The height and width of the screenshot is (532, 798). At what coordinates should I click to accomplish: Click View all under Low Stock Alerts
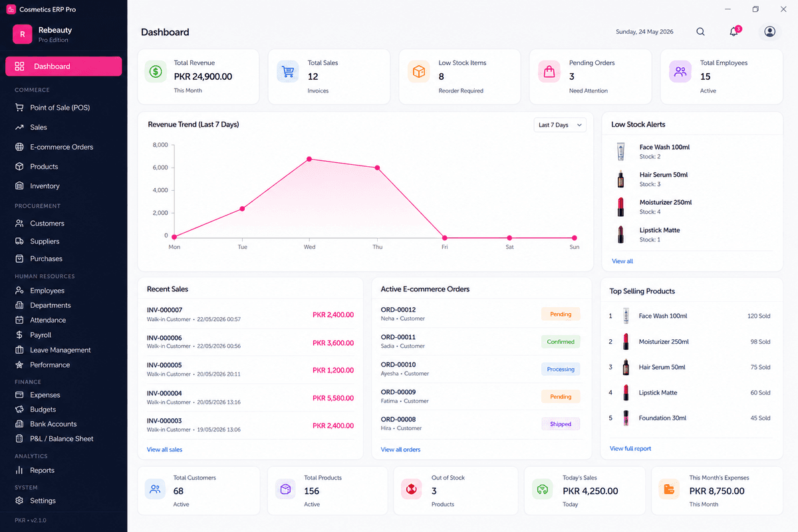pos(622,261)
